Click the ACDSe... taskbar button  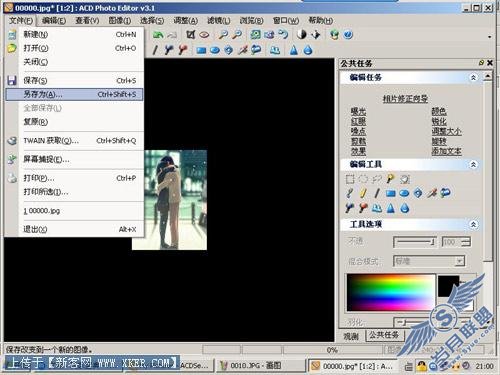(x=195, y=366)
